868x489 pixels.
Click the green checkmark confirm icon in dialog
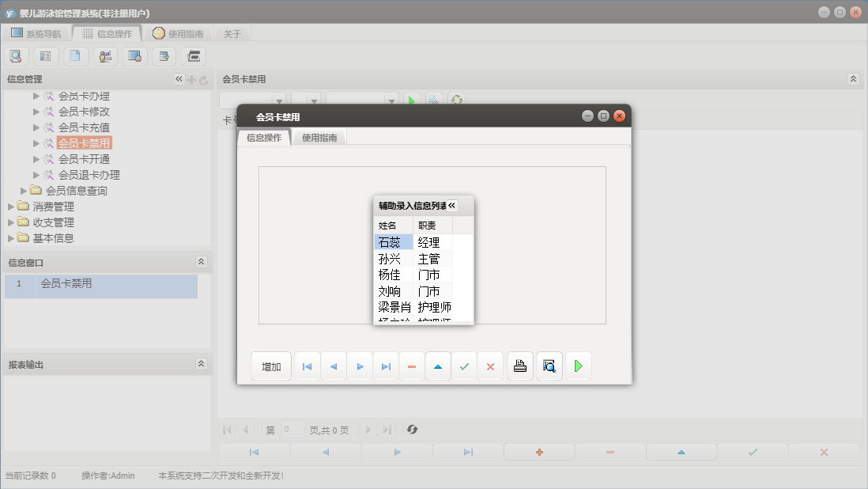point(464,366)
